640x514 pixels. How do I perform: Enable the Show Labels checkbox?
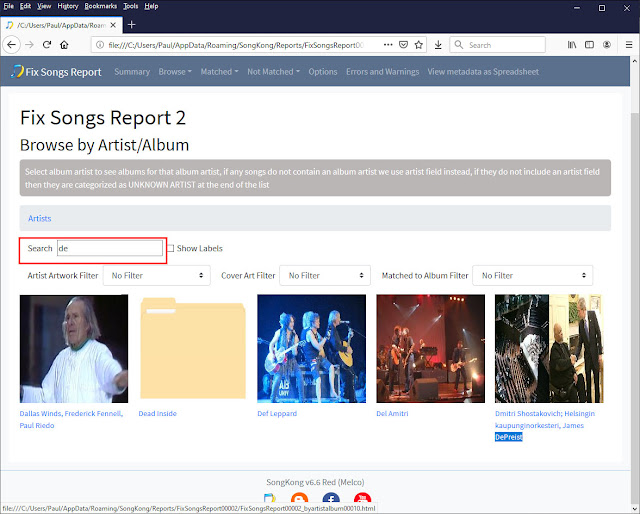click(x=171, y=248)
